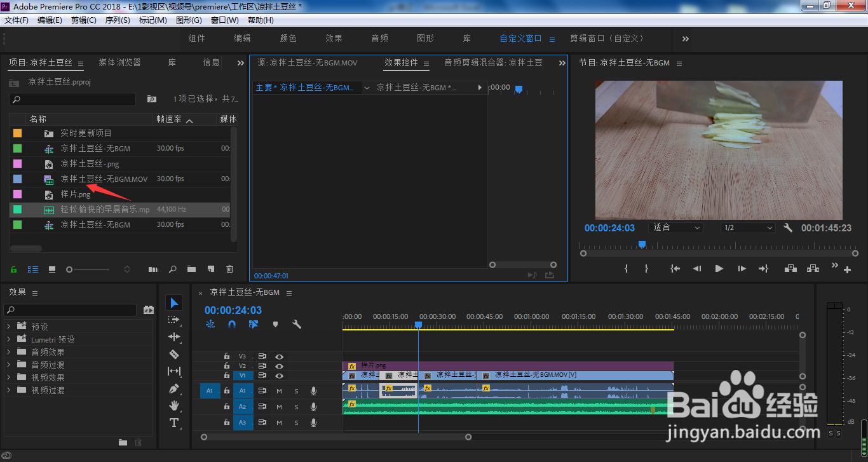Toggle V3 track output eye
The height and width of the screenshot is (462, 868).
point(279,357)
